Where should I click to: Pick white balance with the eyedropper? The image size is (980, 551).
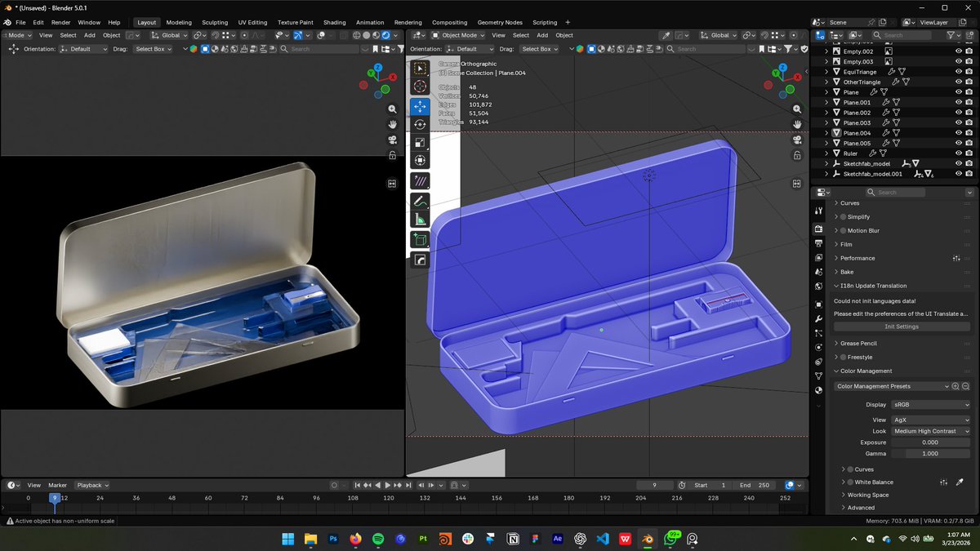(x=960, y=482)
